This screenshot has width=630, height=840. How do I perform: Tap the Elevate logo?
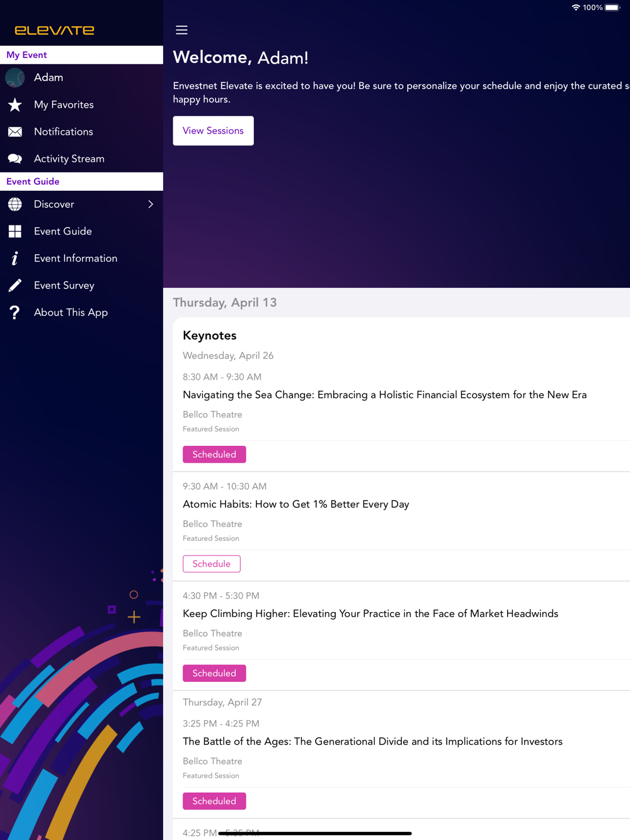[55, 30]
